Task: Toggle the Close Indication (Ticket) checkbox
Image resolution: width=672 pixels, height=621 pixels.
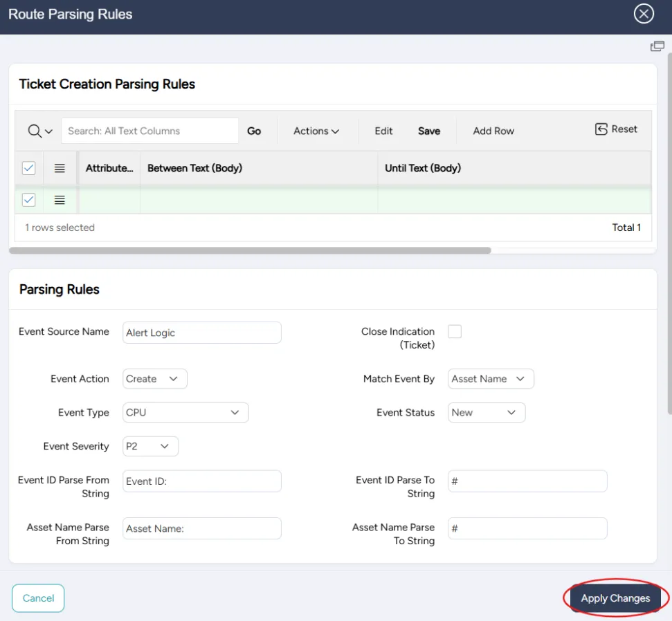Action: click(x=454, y=331)
